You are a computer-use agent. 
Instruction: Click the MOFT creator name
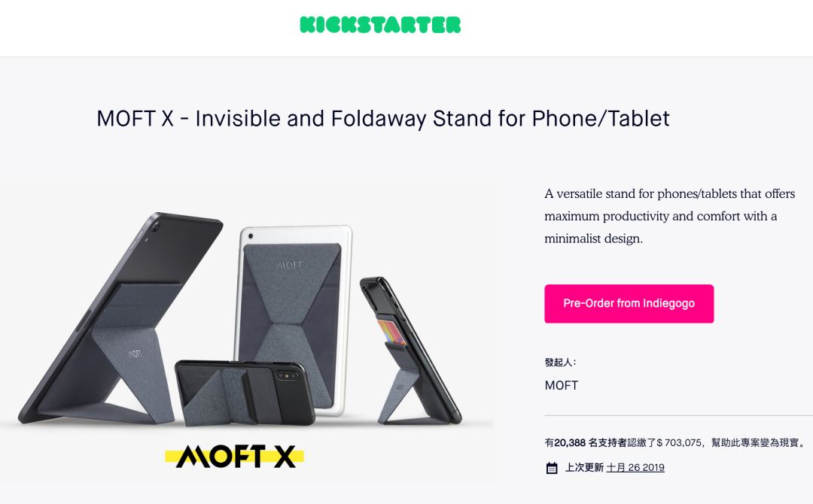tap(561, 385)
